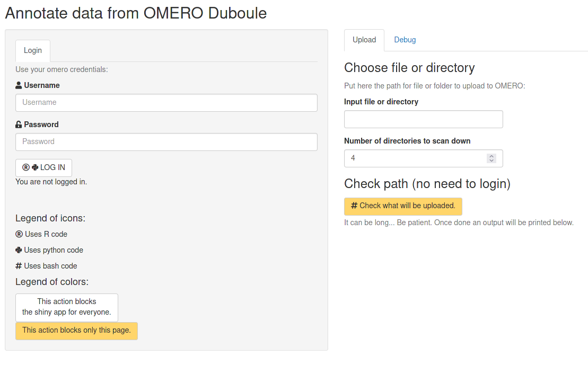Click the 'It can be long... Be patient' note

coord(459,222)
